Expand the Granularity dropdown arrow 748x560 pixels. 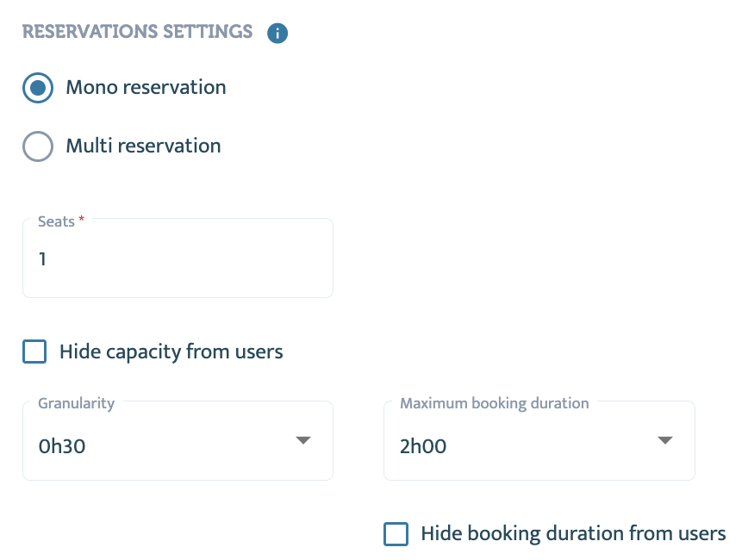pyautogui.click(x=303, y=439)
